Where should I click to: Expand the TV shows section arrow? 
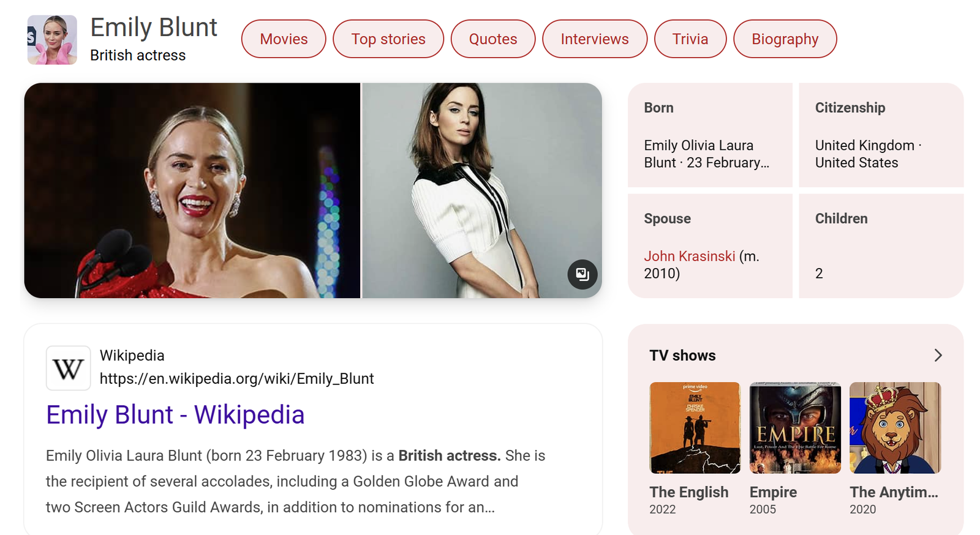pos(937,356)
